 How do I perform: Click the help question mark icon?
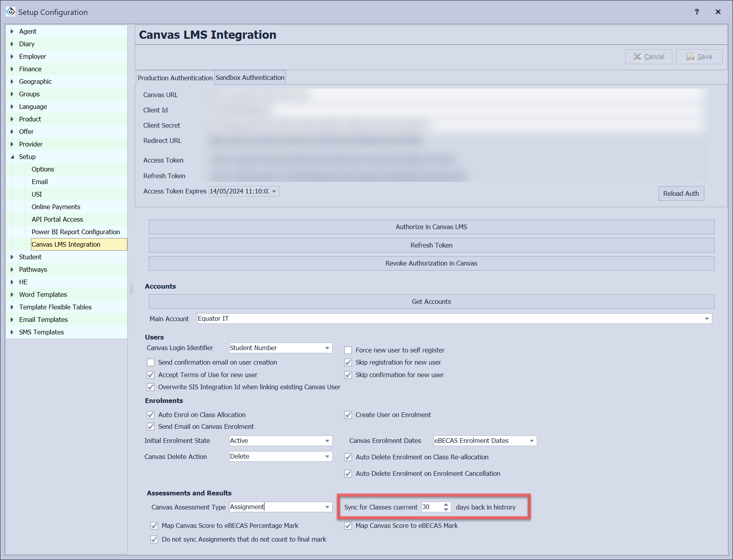(x=697, y=12)
